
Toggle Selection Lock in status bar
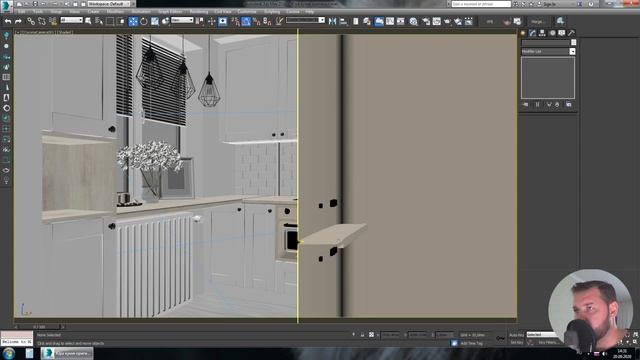(x=362, y=335)
